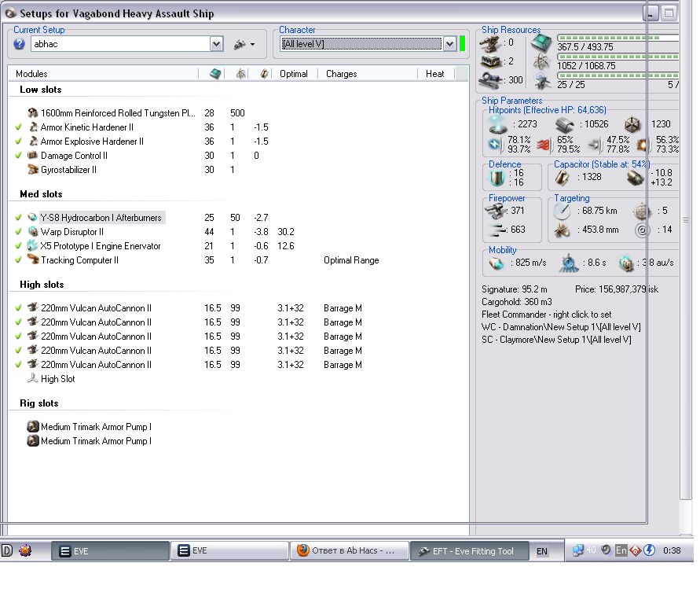Click the Optimal column header
700x596 pixels.
(x=293, y=74)
